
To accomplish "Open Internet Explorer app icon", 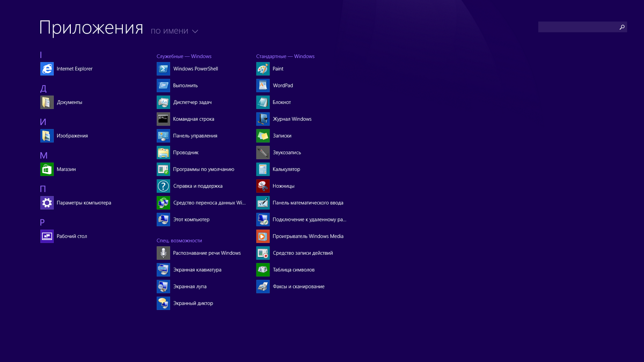I will pos(47,69).
